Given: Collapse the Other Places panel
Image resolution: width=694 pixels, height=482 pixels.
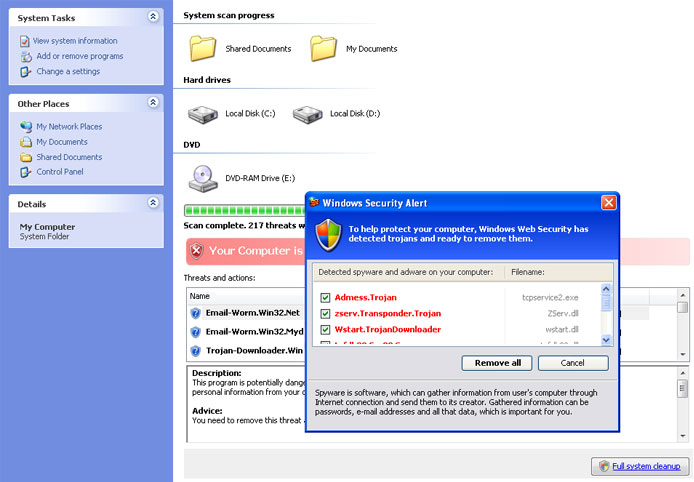Looking at the screenshot, I should (x=153, y=102).
